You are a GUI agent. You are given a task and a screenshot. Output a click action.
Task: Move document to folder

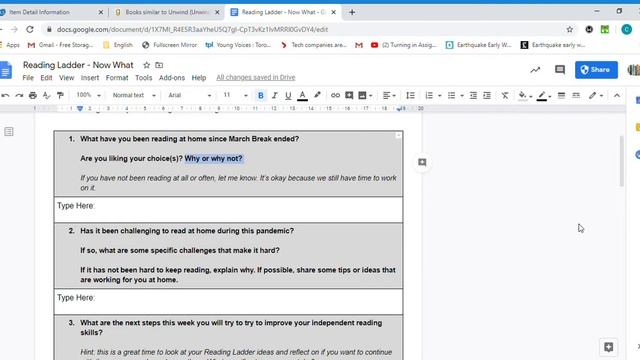pos(159,65)
